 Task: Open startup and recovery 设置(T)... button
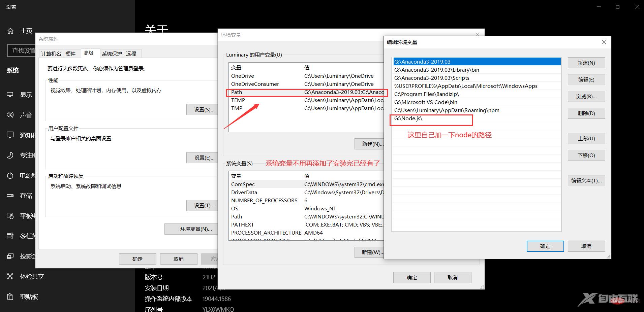[x=202, y=205]
